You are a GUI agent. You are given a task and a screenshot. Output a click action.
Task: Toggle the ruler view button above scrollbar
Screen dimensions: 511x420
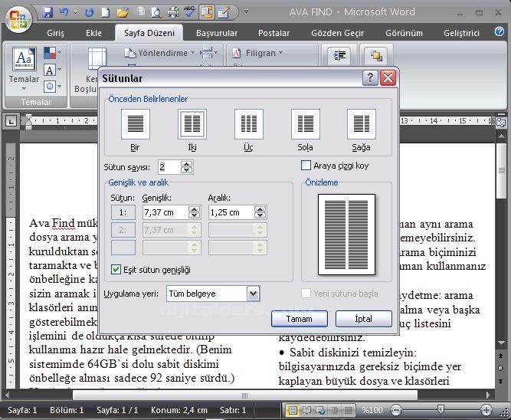[501, 122]
